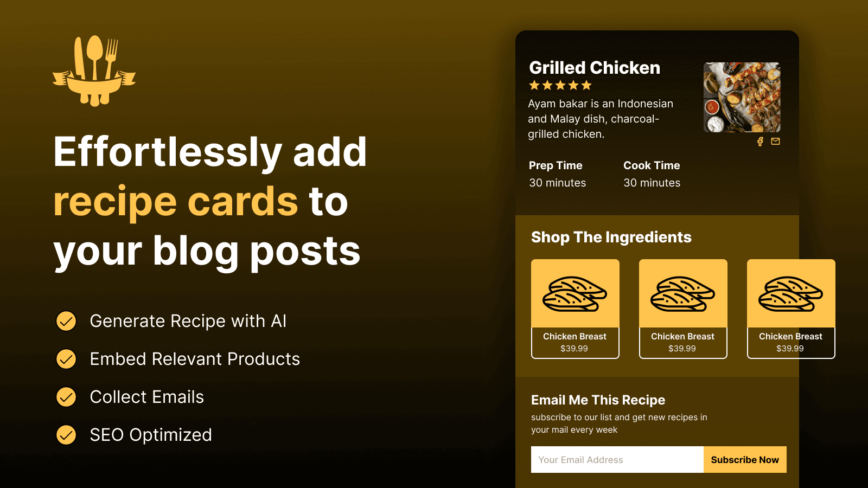
Task: Toggle the 'Generate Recipe with AI' checkmark
Action: (66, 321)
